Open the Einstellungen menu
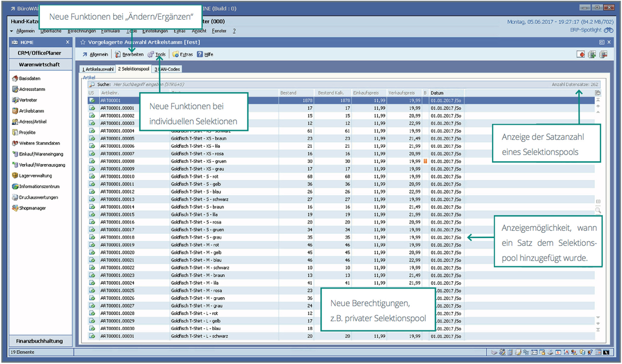 pyautogui.click(x=155, y=31)
